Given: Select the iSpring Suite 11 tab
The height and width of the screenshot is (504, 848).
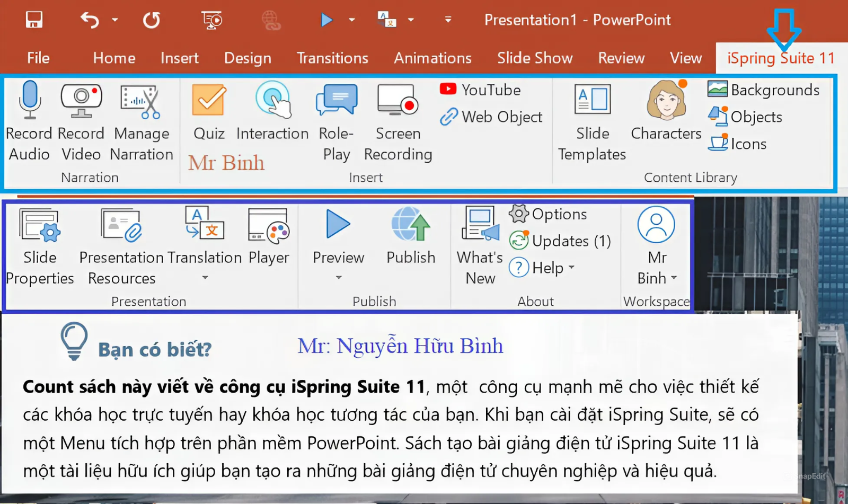Looking at the screenshot, I should (781, 58).
